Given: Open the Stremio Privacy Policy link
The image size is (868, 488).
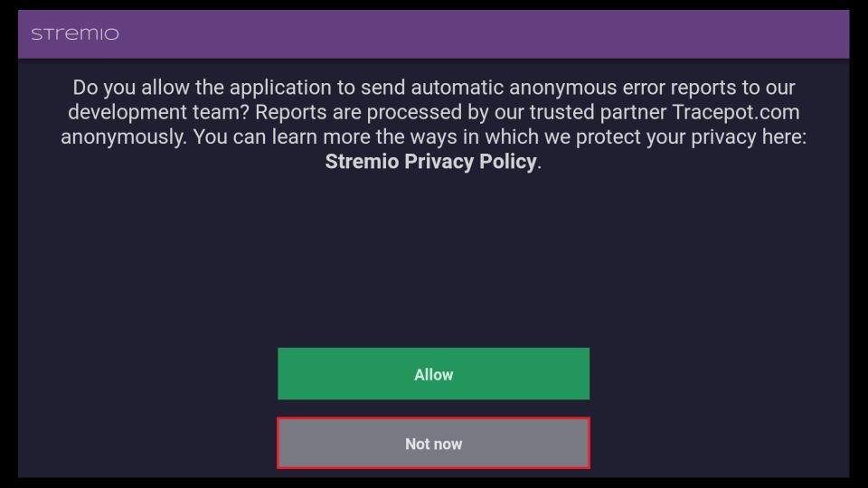Looking at the screenshot, I should pos(430,162).
